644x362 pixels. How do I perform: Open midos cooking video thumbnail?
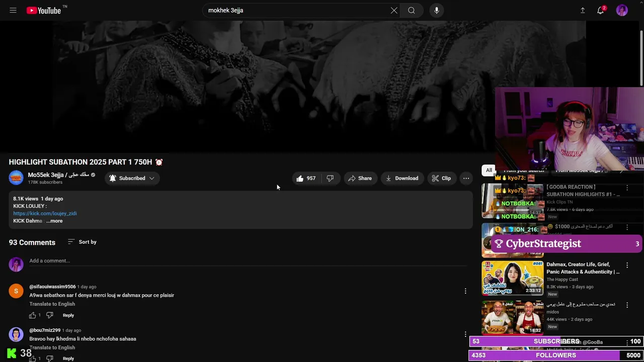[512, 318]
